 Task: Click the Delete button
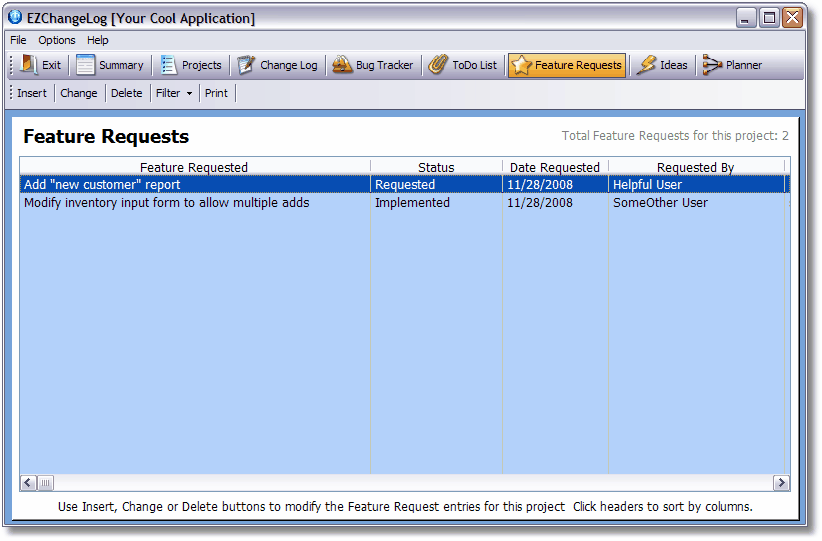pos(126,93)
